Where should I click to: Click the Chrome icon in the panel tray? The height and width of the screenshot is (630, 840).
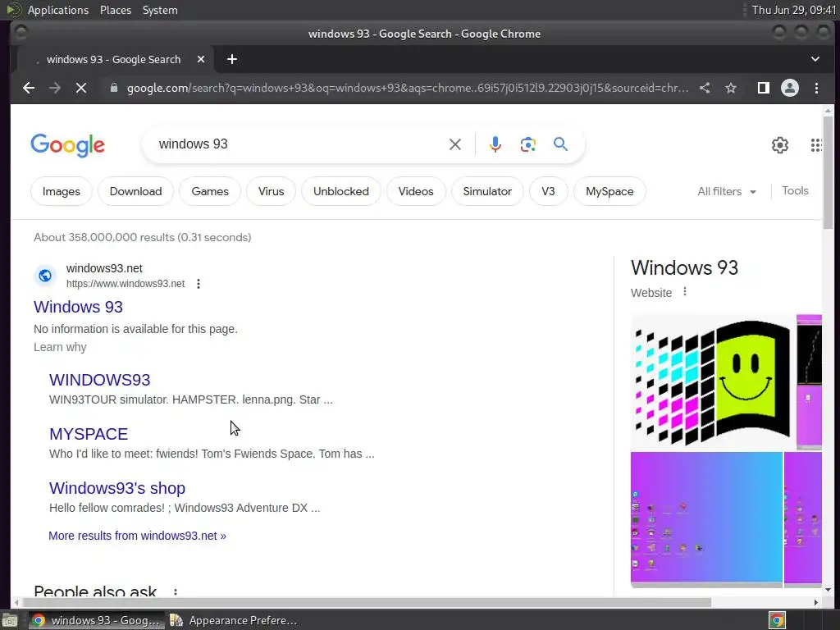[x=777, y=620]
